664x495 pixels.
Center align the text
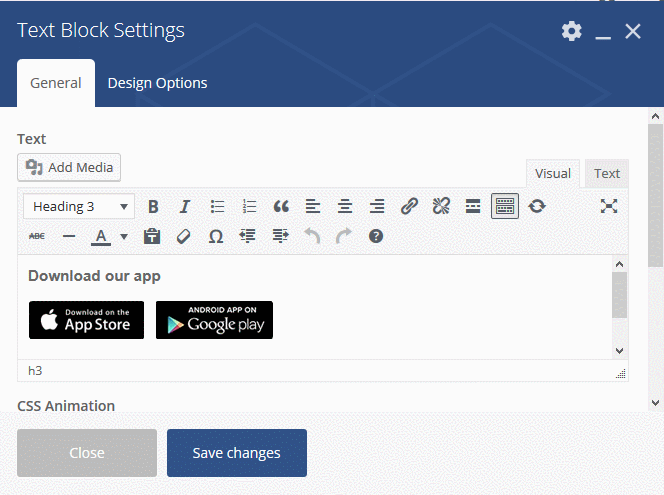(345, 207)
